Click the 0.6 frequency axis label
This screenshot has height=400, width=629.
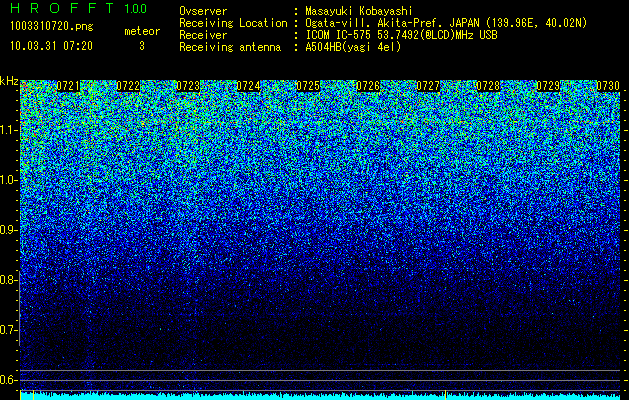(x=9, y=380)
